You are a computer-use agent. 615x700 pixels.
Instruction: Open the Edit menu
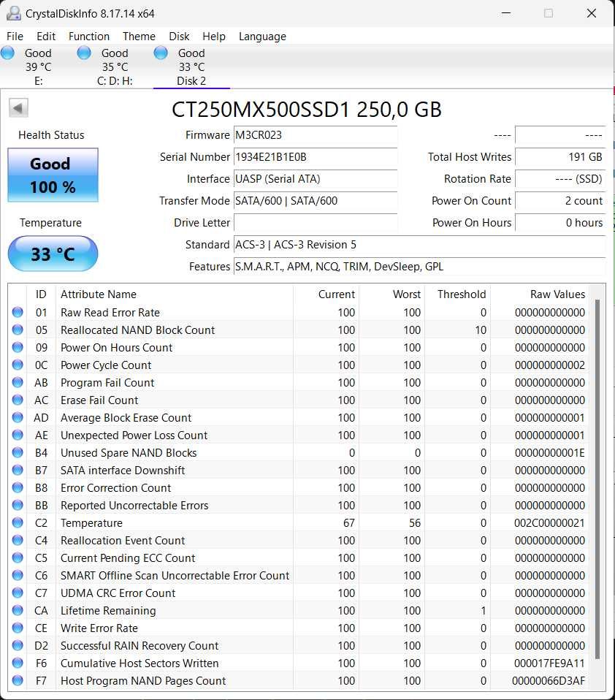click(x=46, y=36)
